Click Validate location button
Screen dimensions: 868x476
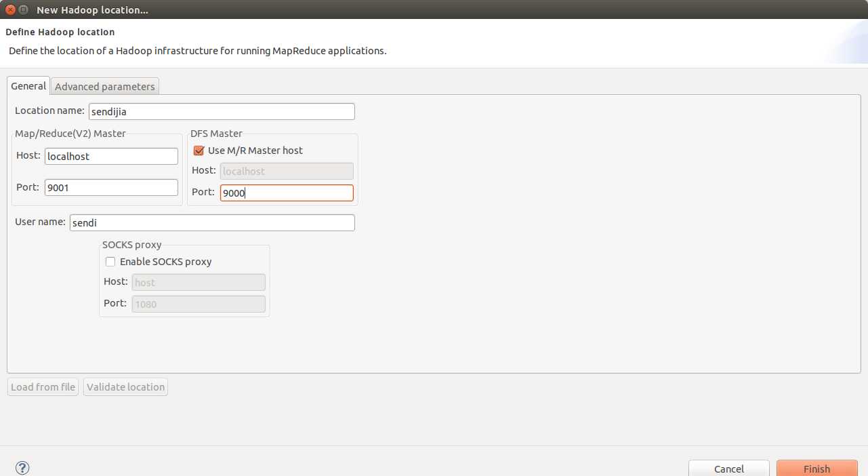pyautogui.click(x=125, y=387)
